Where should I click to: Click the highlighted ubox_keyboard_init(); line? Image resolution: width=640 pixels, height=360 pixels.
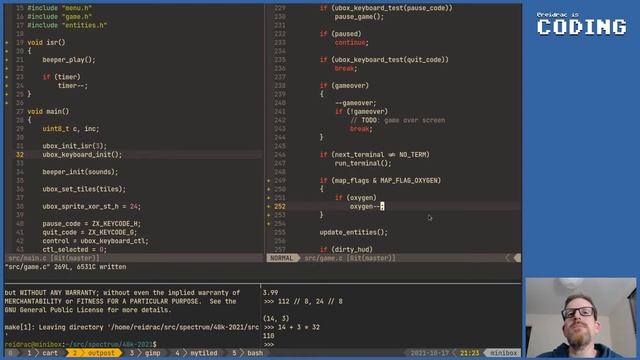click(82, 155)
